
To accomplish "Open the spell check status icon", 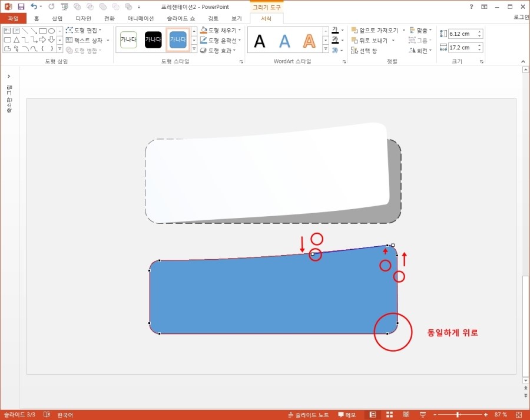I will click(x=47, y=415).
